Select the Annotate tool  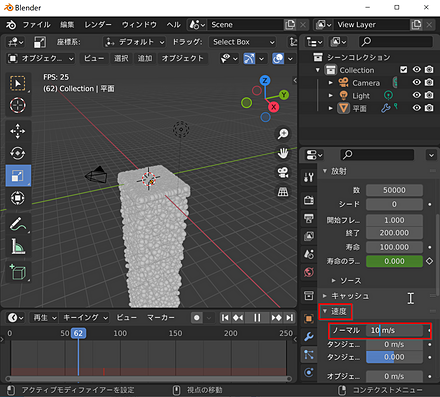point(18,224)
